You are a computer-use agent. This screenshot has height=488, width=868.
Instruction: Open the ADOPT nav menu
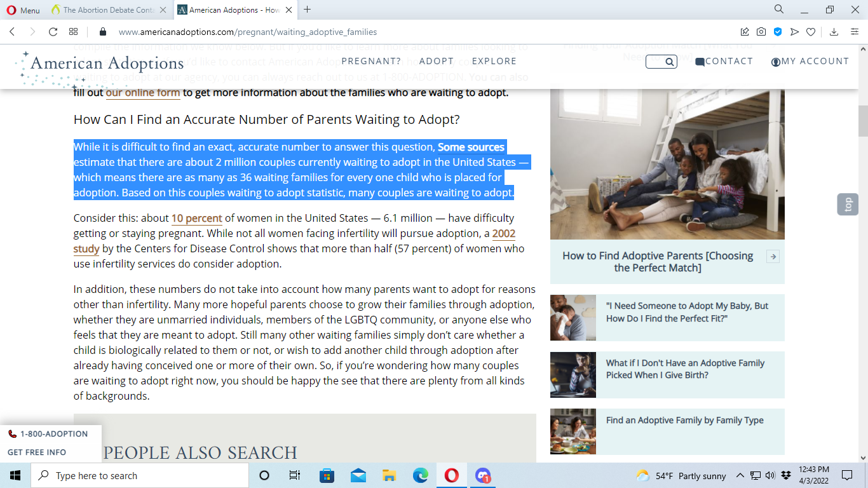(437, 61)
